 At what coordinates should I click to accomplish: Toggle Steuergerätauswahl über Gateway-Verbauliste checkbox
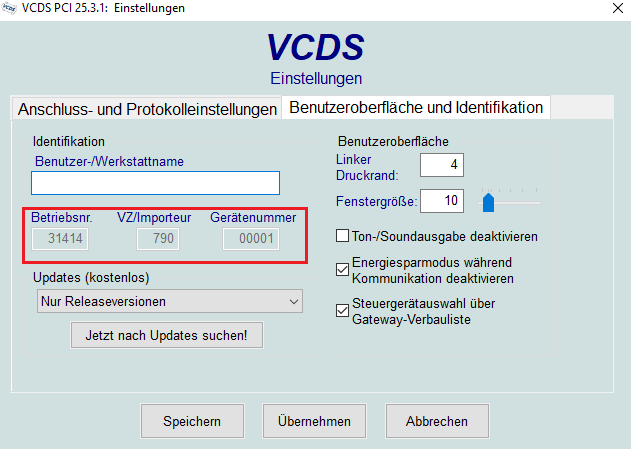tap(342, 311)
